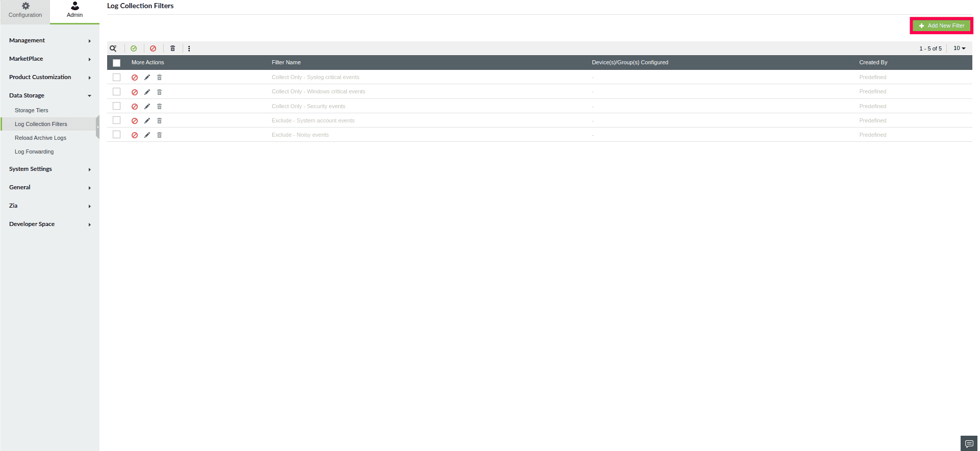Toggle the select-all checkbox in table header
980x451 pixels.
[117, 63]
